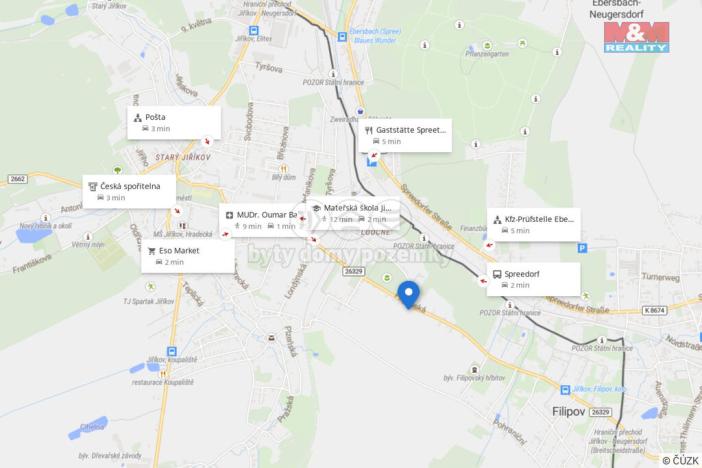Click the Bílý dům restaurant icon

point(283,169)
